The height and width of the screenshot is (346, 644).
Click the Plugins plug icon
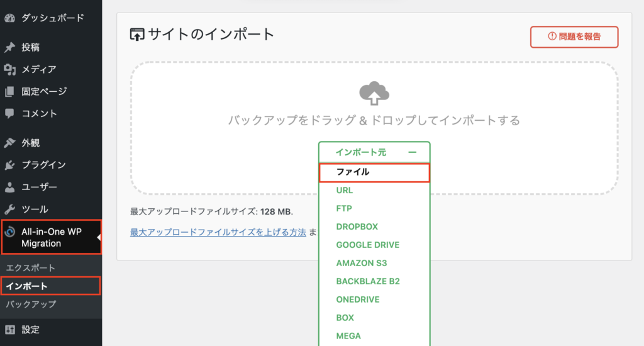tap(9, 165)
